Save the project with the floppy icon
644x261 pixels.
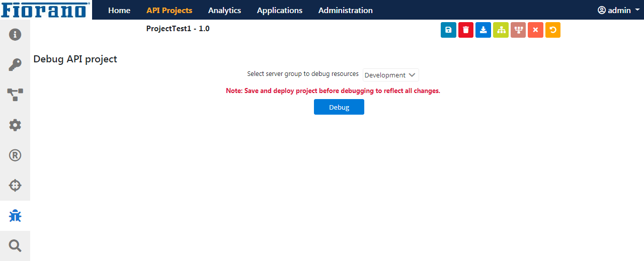(x=448, y=30)
